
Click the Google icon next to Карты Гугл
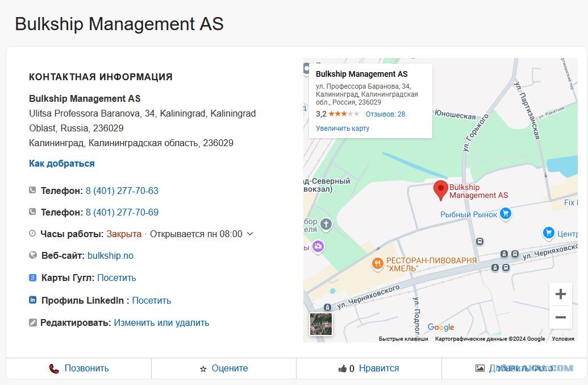point(32,278)
